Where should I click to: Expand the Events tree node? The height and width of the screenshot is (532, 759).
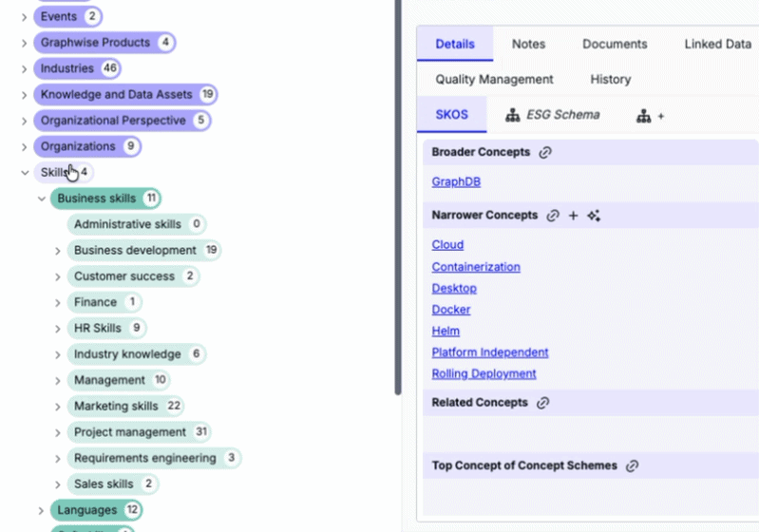pos(24,17)
